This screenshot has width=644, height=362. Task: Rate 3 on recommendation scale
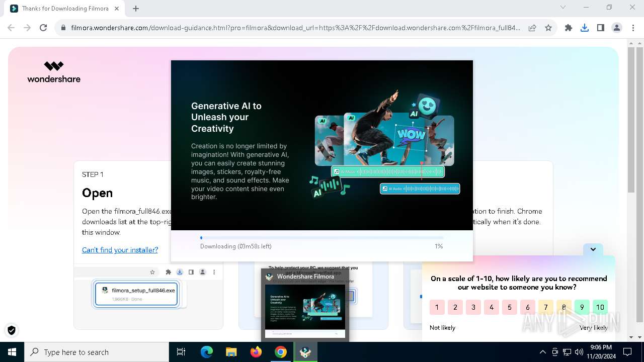tap(473, 307)
